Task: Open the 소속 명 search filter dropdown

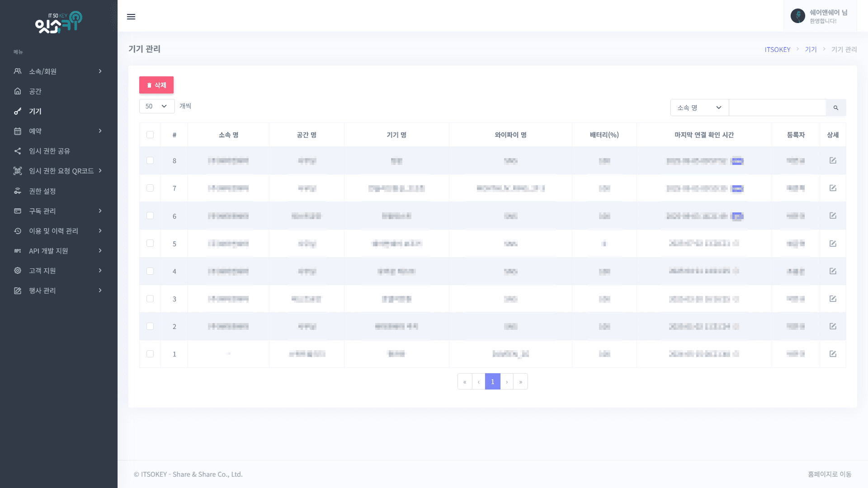Action: point(699,108)
